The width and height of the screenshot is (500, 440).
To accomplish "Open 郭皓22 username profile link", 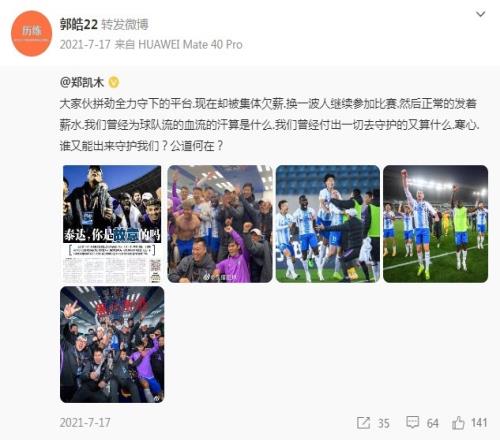I will pyautogui.click(x=79, y=24).
